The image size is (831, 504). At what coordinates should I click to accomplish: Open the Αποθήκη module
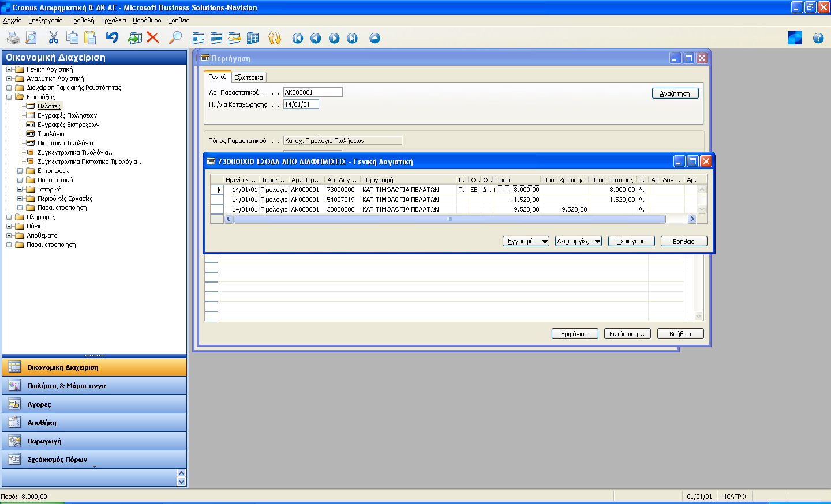(x=95, y=423)
